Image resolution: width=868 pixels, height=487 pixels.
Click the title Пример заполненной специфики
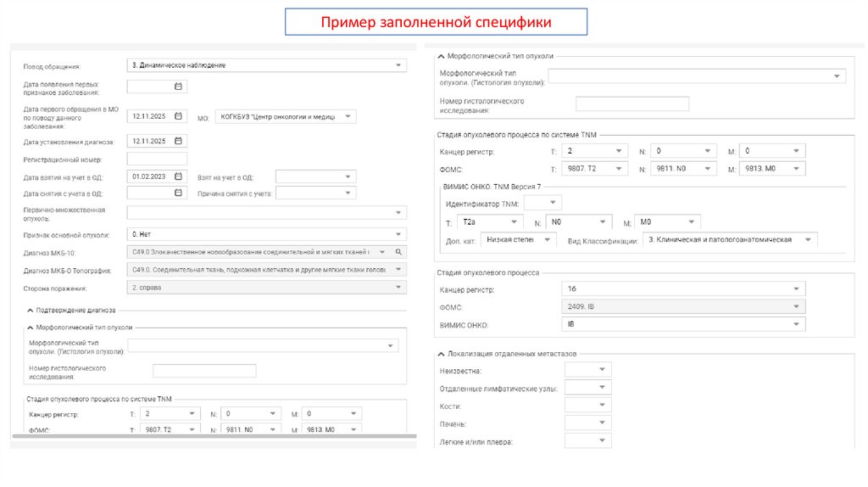[437, 22]
